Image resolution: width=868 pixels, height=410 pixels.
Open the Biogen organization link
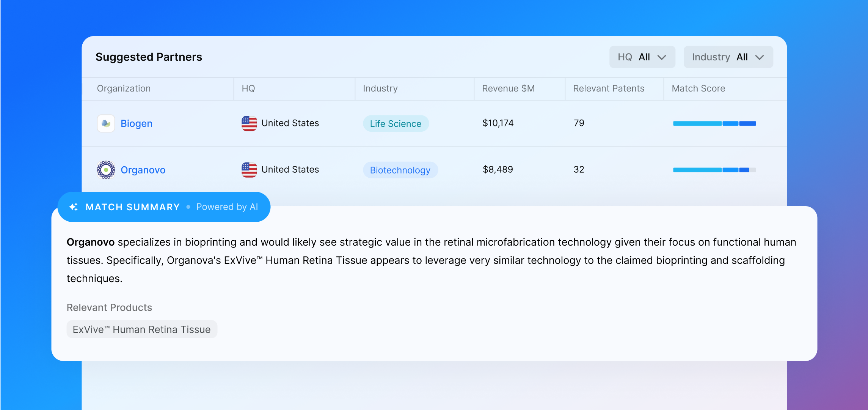[137, 123]
